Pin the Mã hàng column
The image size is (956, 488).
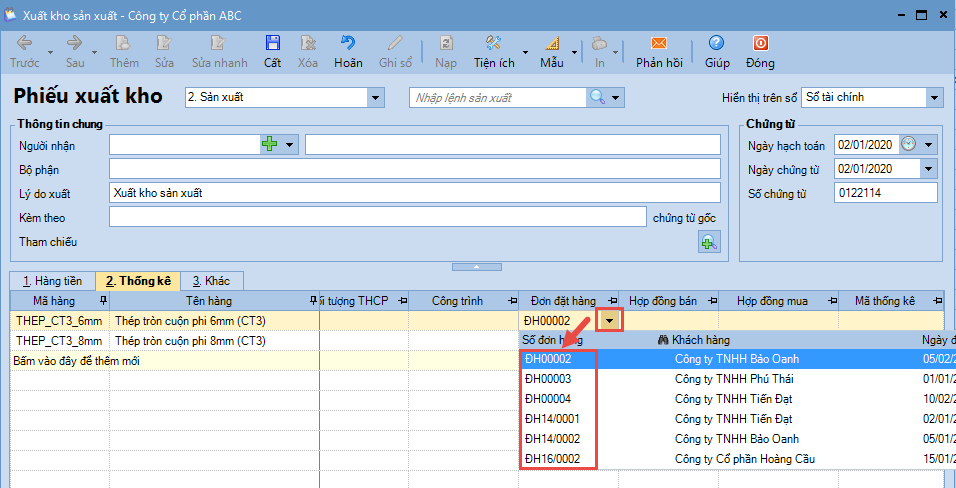pyautogui.click(x=104, y=300)
